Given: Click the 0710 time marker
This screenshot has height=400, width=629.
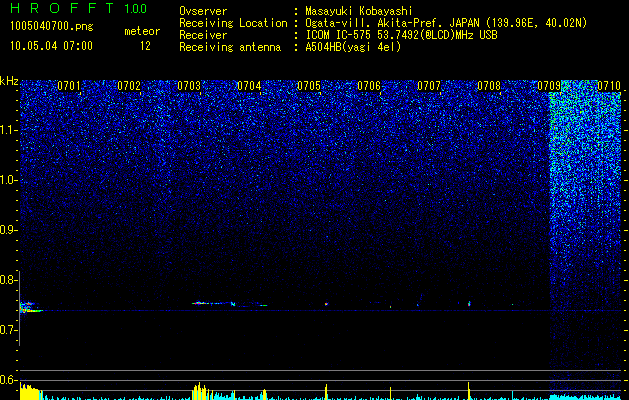Looking at the screenshot, I should tap(609, 86).
